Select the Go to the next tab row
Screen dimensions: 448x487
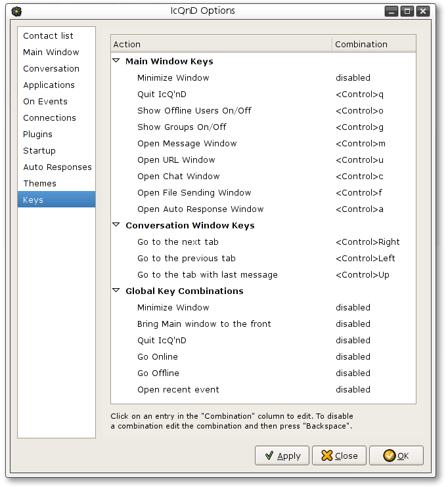pos(177,242)
